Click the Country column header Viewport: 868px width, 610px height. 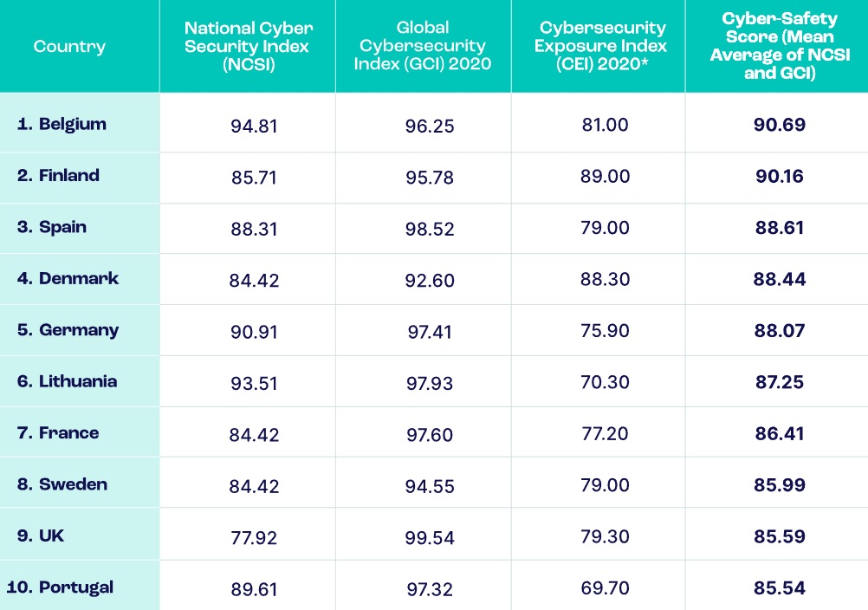(69, 47)
